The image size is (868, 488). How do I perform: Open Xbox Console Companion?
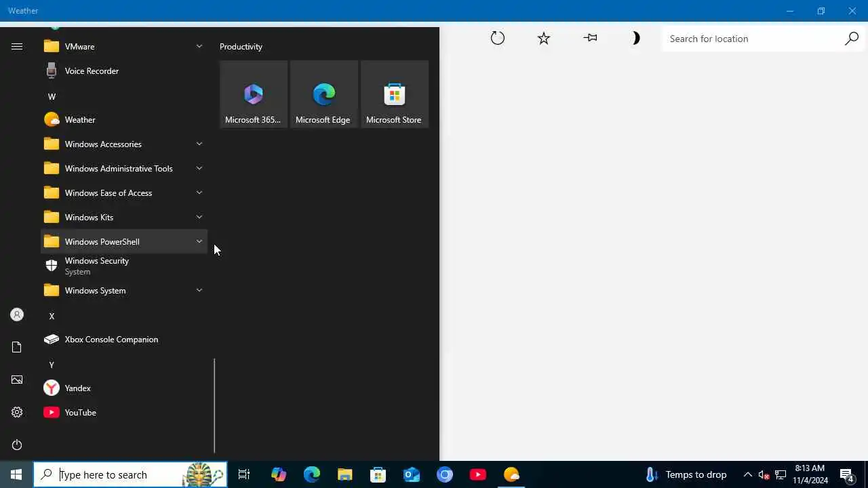[124, 339]
